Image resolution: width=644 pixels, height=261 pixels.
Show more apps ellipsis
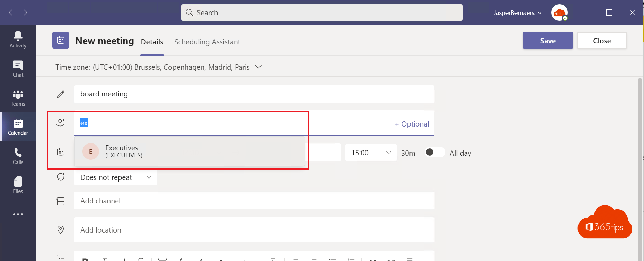tap(18, 214)
